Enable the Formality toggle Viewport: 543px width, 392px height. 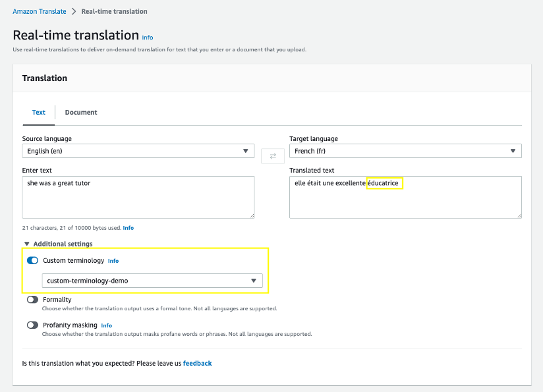click(x=32, y=300)
